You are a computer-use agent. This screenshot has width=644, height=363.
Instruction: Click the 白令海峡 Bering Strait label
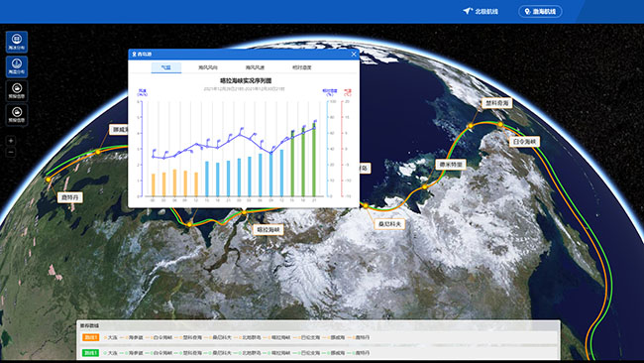524,142
